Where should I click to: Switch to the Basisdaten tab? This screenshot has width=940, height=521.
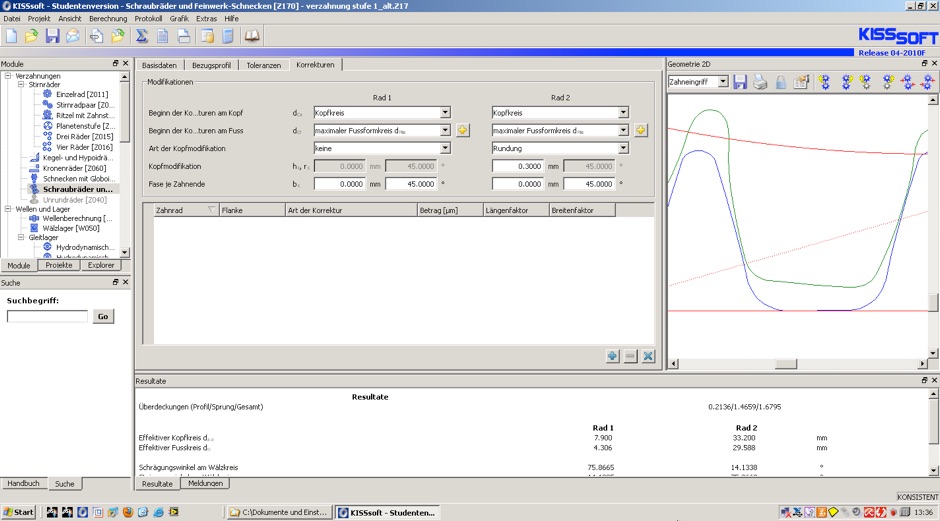[x=159, y=65]
